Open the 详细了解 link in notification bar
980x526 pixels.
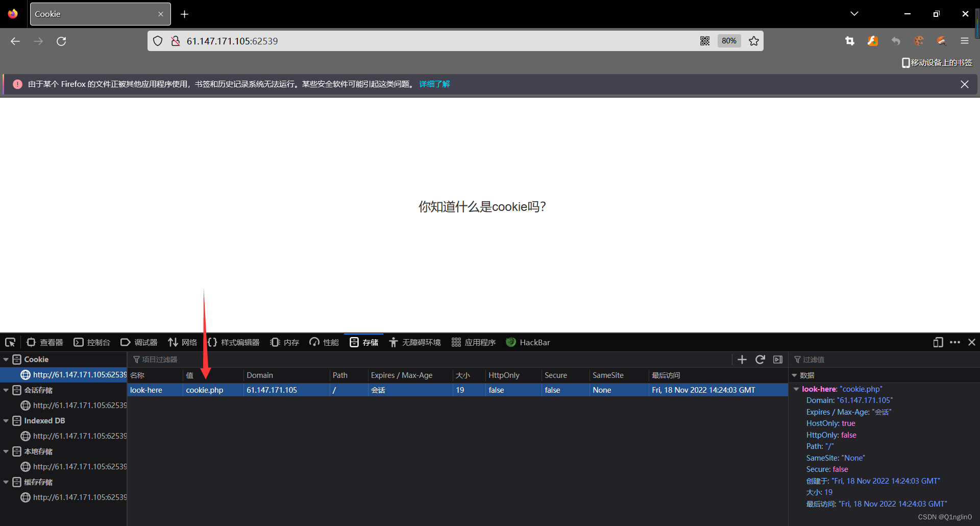point(434,84)
